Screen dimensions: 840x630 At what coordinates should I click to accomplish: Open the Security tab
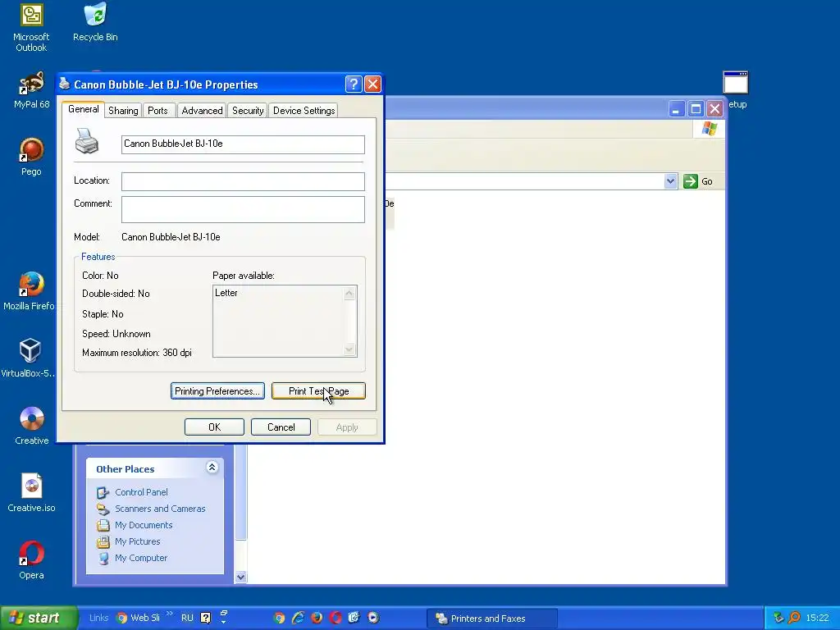pyautogui.click(x=248, y=111)
